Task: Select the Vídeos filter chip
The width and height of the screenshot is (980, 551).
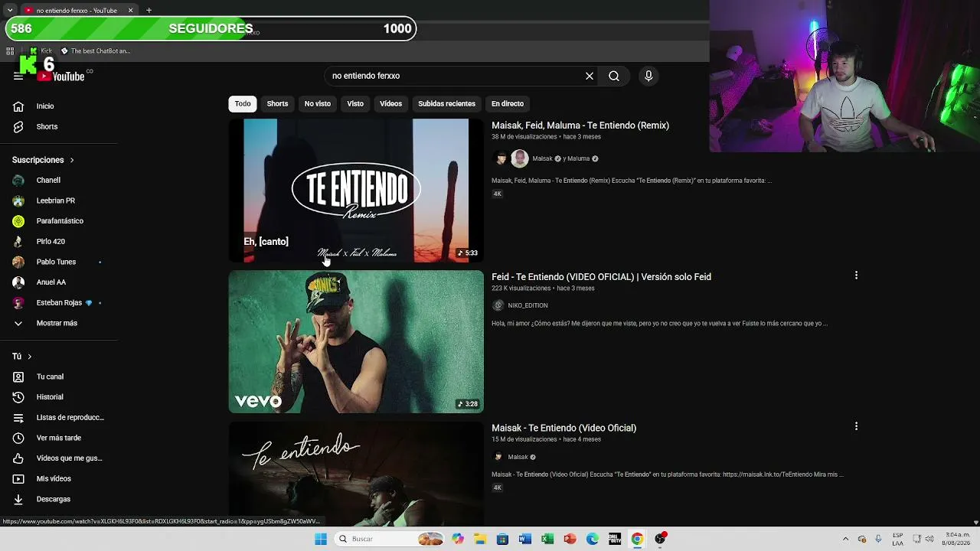Action: [x=390, y=103]
